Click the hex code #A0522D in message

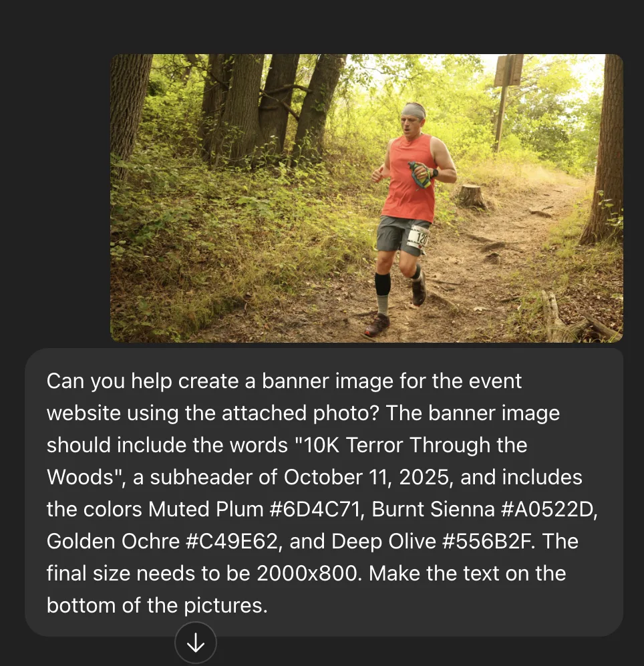tap(549, 509)
